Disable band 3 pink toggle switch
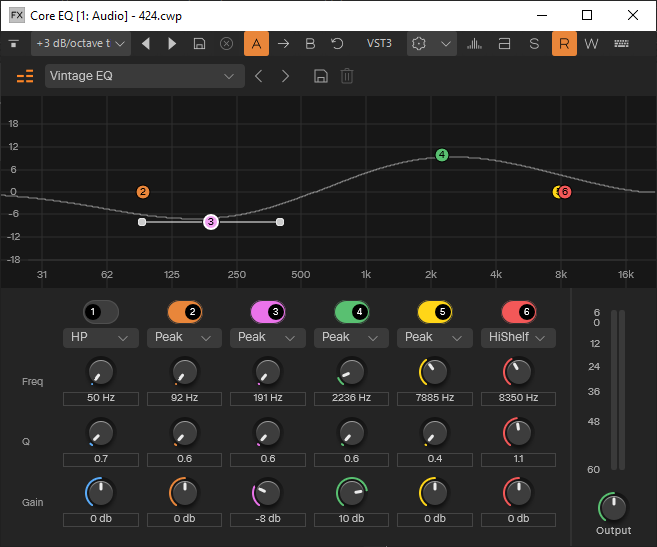Screen dimensions: 657x547 [x=268, y=312]
